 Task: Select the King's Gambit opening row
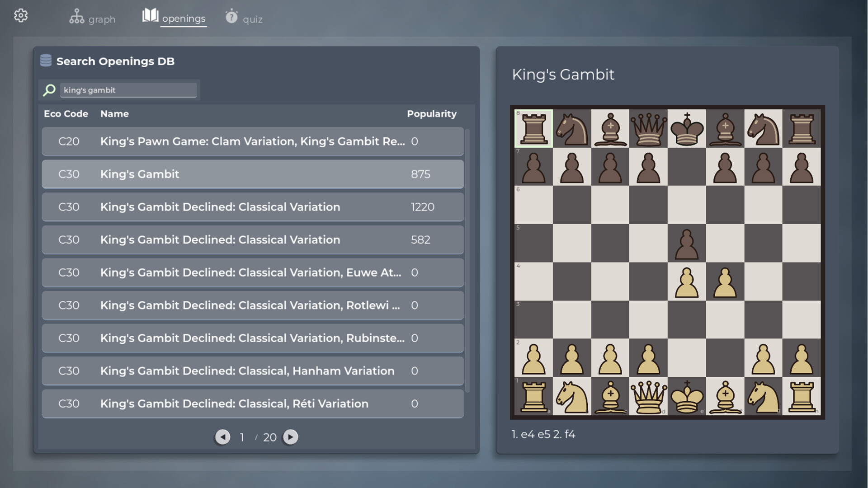tap(252, 174)
